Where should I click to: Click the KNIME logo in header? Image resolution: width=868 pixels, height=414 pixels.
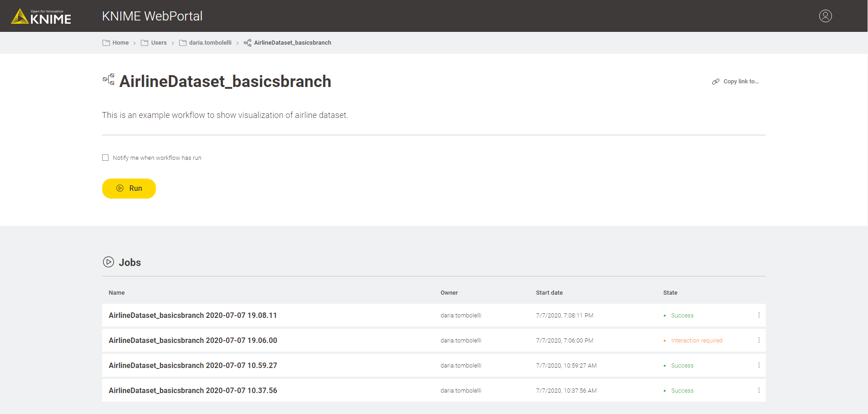41,16
